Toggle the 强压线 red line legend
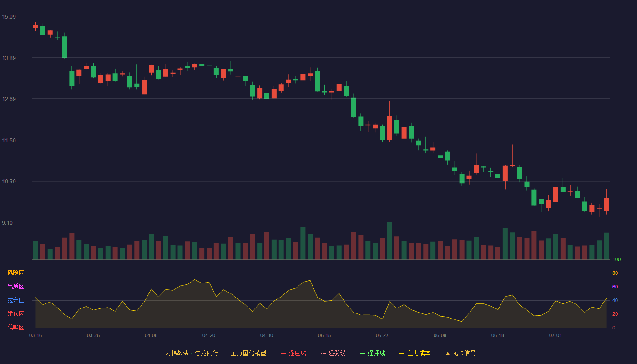This screenshot has width=637, height=364. coord(293,353)
